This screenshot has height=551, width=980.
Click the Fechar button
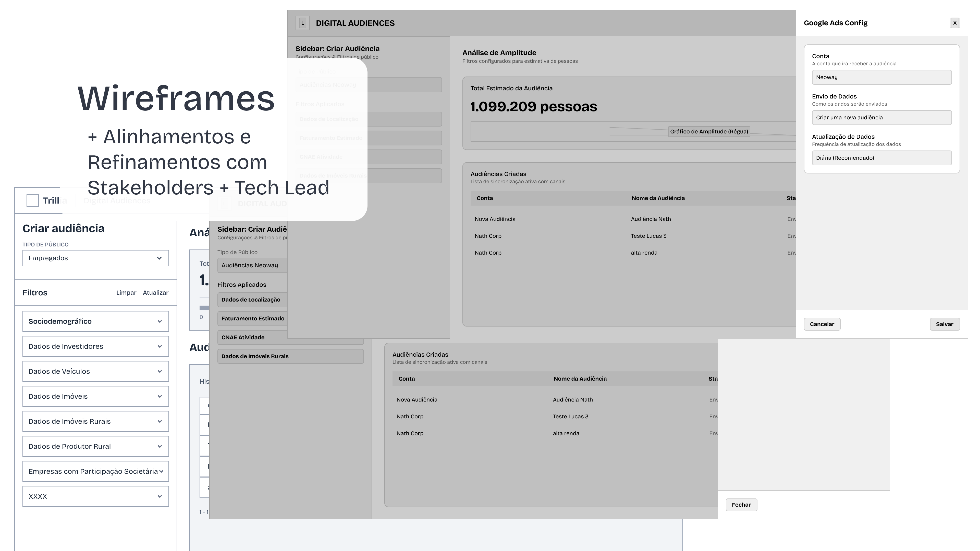click(741, 505)
